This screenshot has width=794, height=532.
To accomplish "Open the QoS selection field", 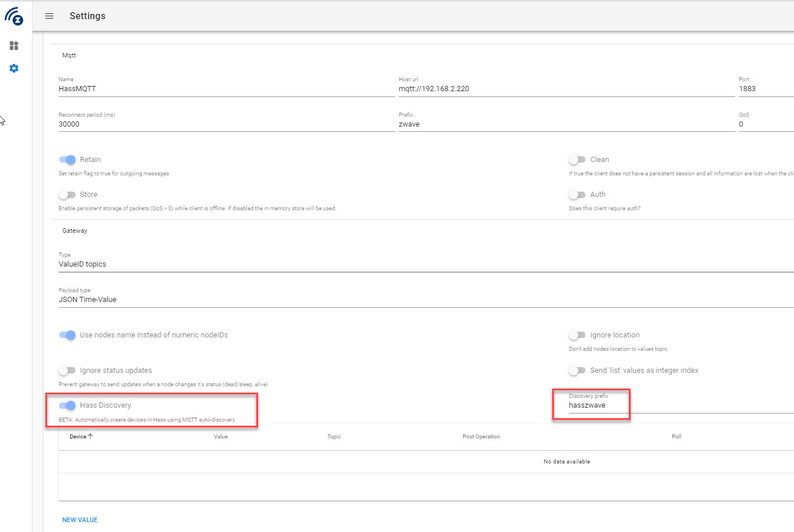I will pos(761,124).
